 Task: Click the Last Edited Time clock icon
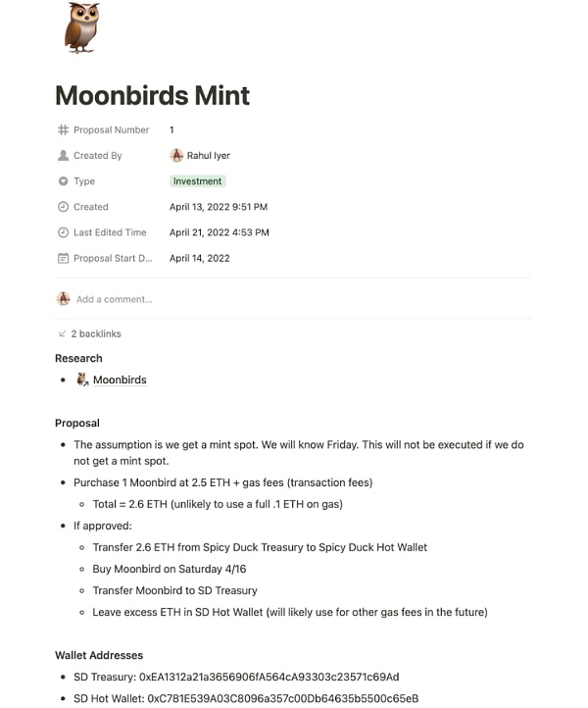(64, 232)
